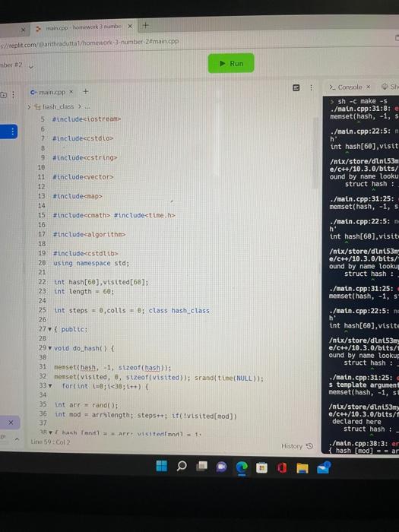Screen dimensions: 399x532
Task: Switch to the Console tab
Action: (346, 87)
